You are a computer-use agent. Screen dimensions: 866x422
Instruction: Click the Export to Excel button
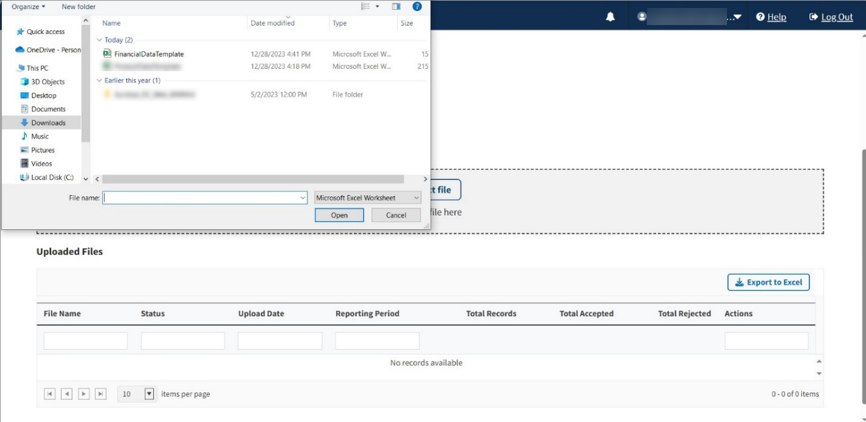(x=768, y=282)
